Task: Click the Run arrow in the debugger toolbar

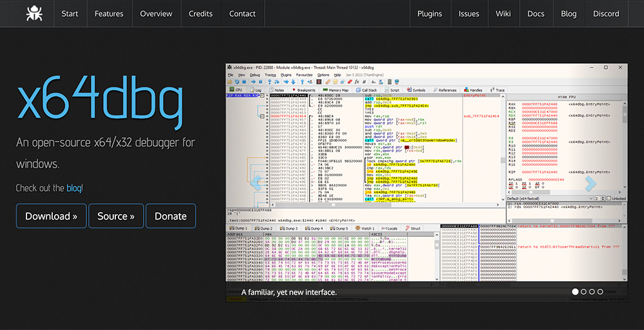Action: 253,82
